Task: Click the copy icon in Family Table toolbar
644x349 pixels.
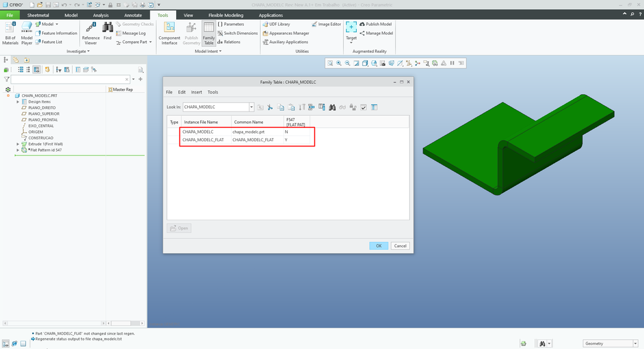Action: [281, 107]
